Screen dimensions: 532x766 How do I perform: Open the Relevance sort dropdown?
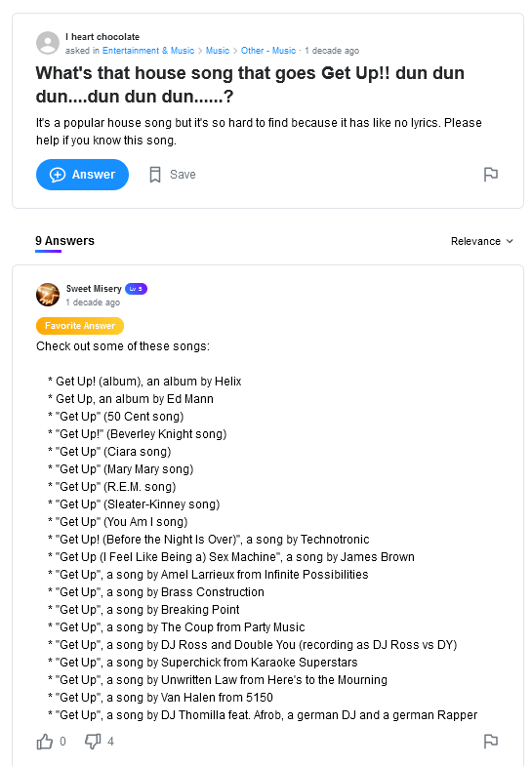(481, 241)
